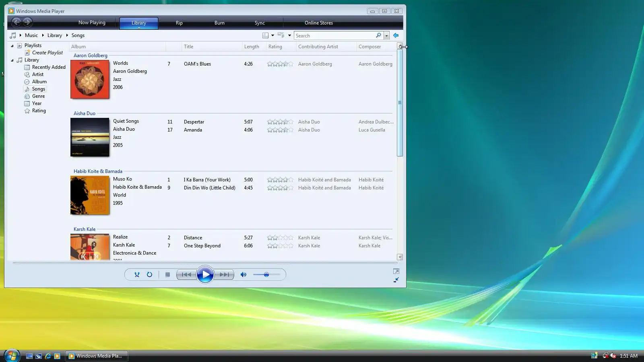Screen dimensions: 644x362
Task: Go back using the Back navigation arrow
Action: [16, 23]
